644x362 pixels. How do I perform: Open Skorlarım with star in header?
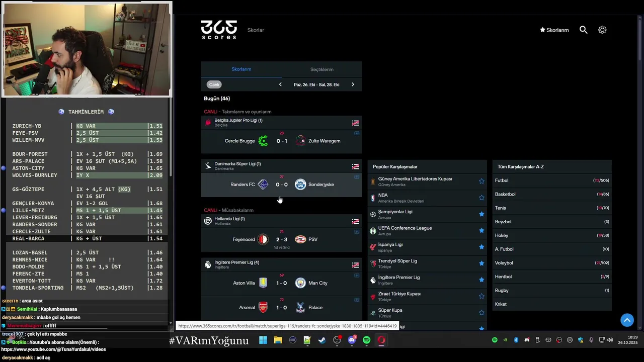[x=554, y=30]
